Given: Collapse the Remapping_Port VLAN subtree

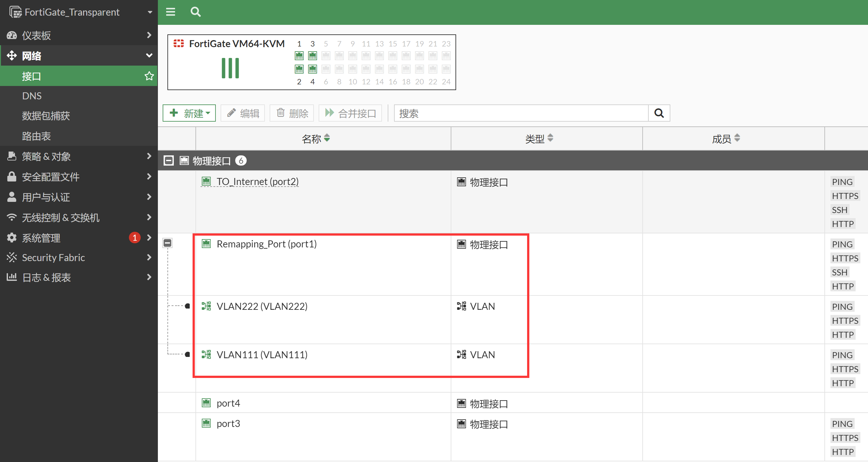Looking at the screenshot, I should point(167,243).
